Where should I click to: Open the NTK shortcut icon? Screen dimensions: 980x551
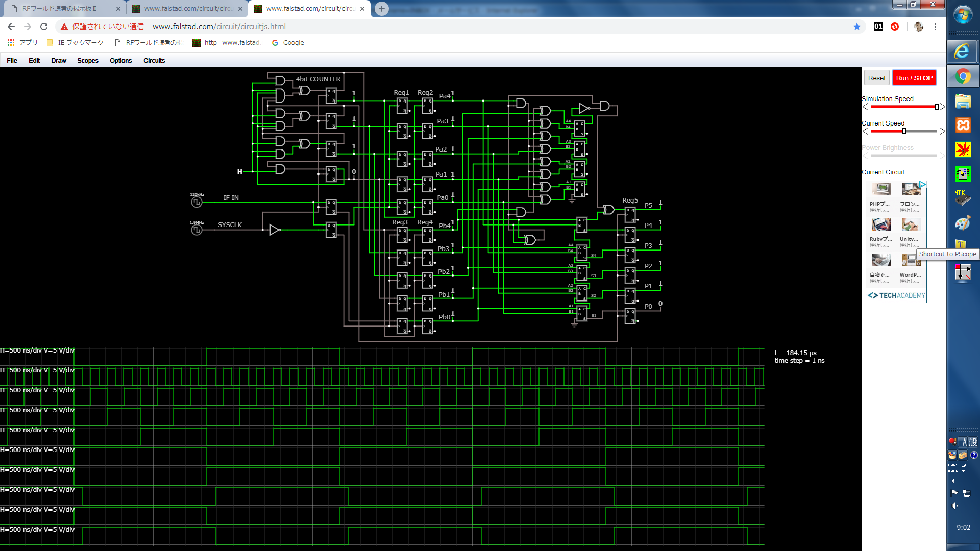click(963, 197)
